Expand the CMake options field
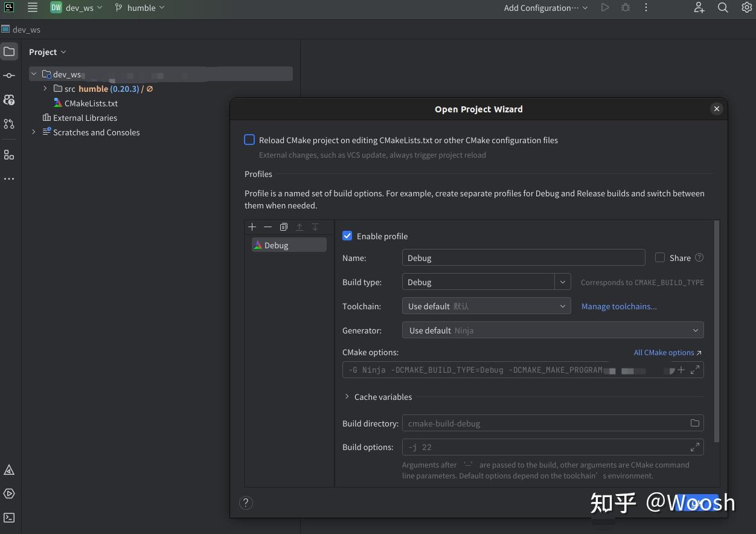756x534 pixels. [695, 370]
